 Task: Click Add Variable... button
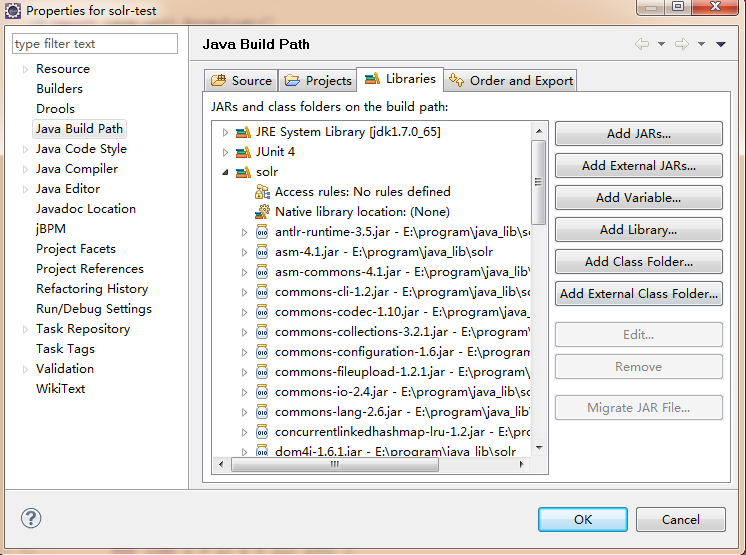(638, 197)
